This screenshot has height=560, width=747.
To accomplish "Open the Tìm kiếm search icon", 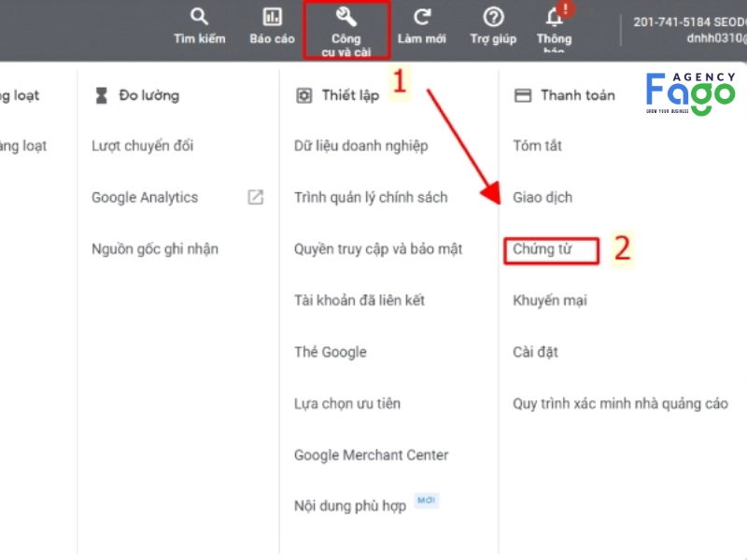I will tap(198, 17).
